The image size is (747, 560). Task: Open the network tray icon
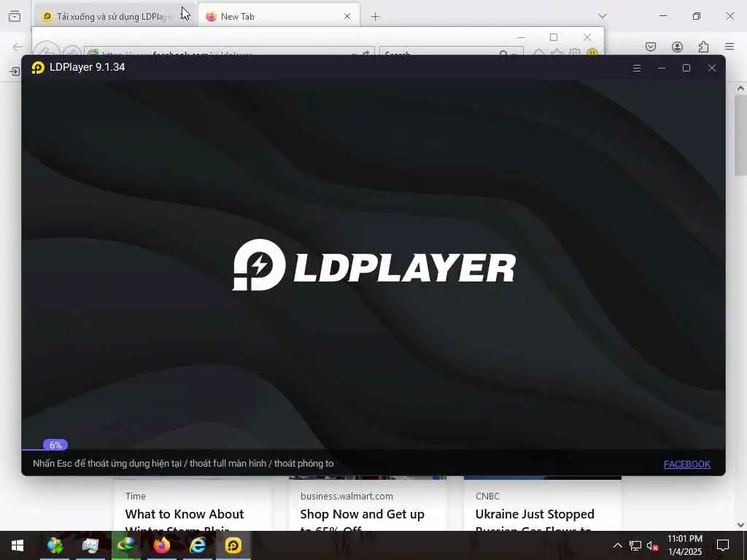click(635, 545)
